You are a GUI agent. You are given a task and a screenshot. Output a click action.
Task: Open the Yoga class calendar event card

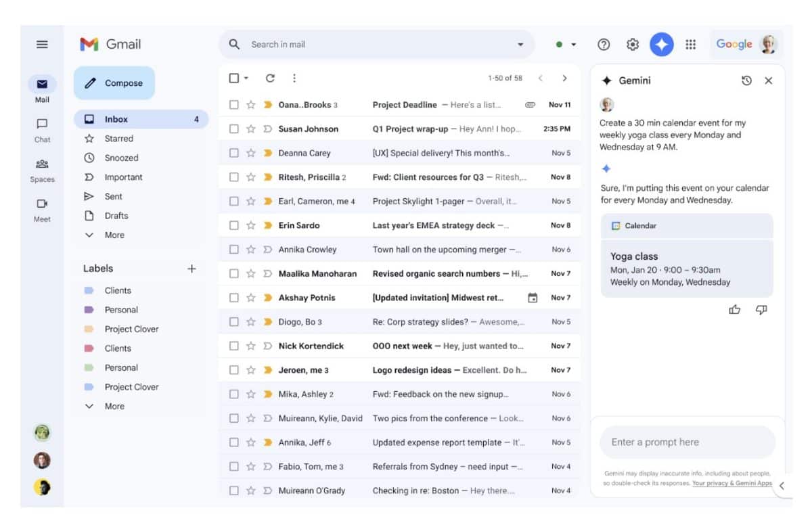pos(687,269)
